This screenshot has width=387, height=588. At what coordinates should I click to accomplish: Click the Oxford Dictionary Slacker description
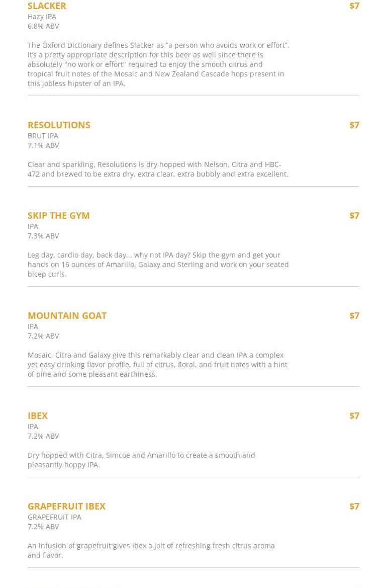158,64
